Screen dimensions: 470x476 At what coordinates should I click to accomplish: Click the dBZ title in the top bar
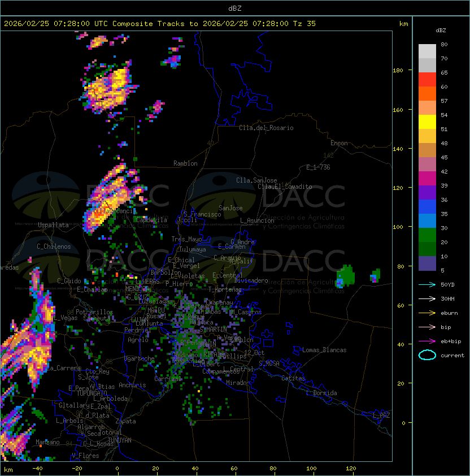[235, 8]
